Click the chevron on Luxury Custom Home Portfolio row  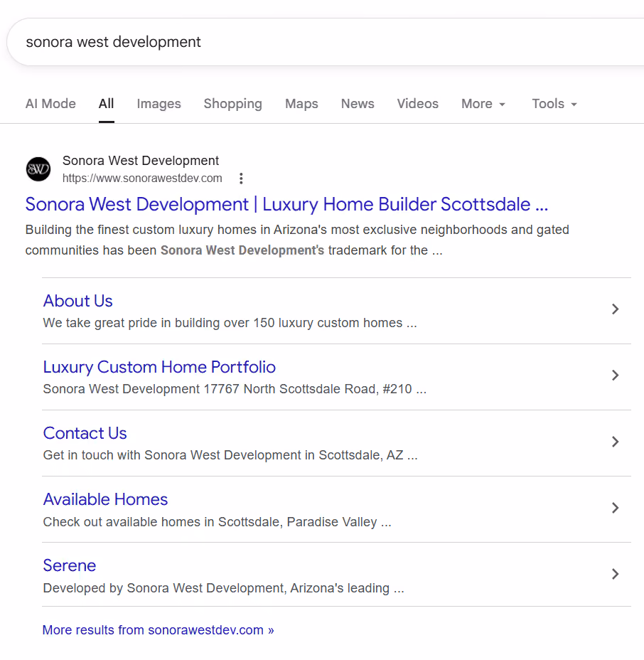(x=615, y=376)
